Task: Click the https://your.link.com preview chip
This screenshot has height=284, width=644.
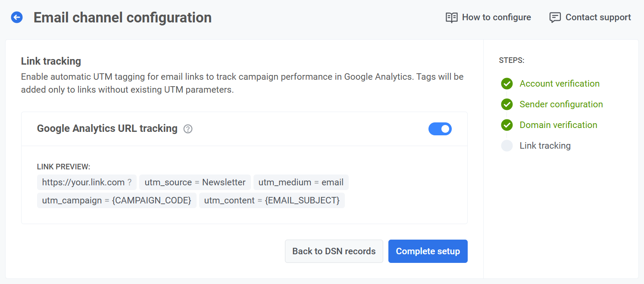Action: (x=87, y=182)
